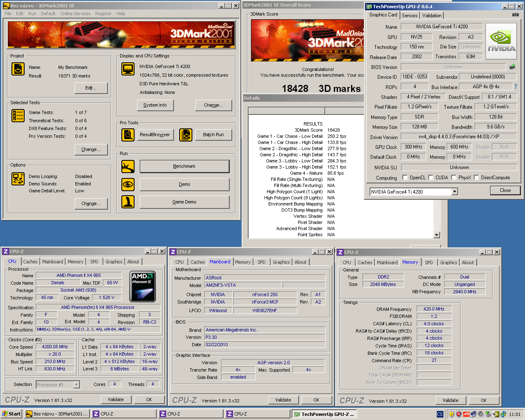Viewport: 525px width, 420px height.
Task: Click the NVIDIA tray icon
Action: click(x=495, y=414)
